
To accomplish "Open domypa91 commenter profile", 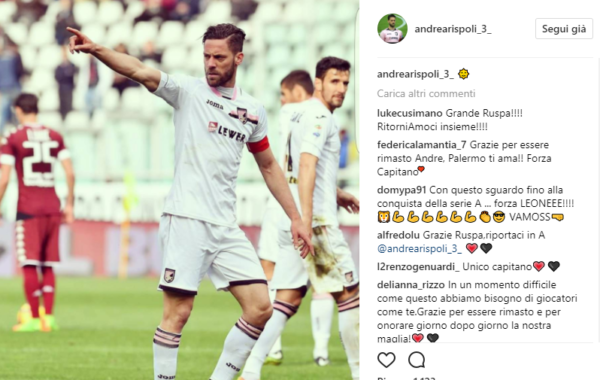I will pos(401,190).
